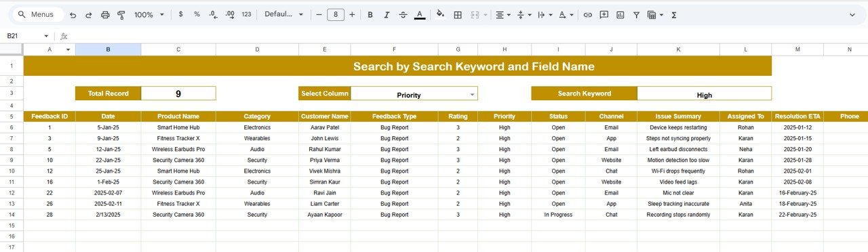Select the cell Ayaan Kapoor
868x252 pixels.
(325, 215)
